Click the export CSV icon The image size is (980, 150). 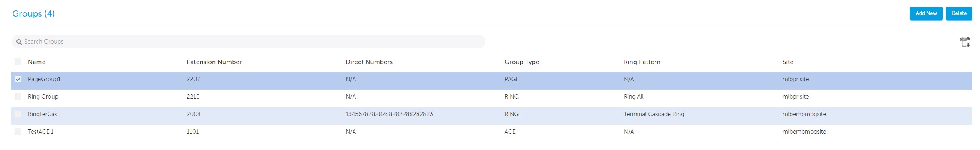pyautogui.click(x=965, y=42)
